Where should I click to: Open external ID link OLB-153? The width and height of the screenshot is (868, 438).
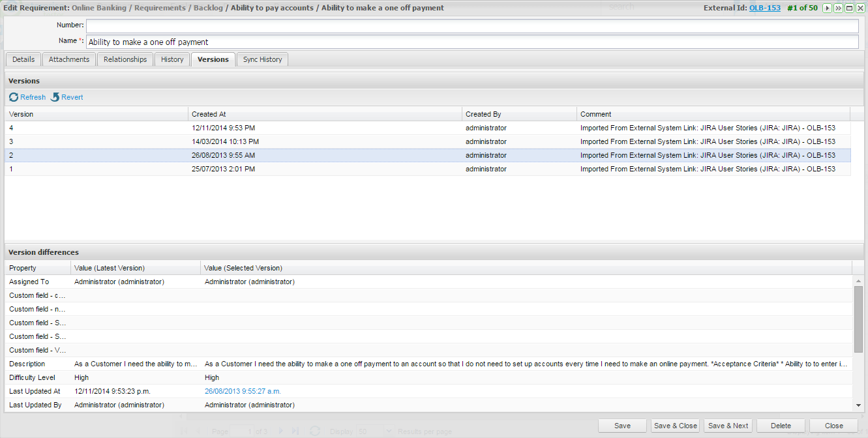(764, 8)
